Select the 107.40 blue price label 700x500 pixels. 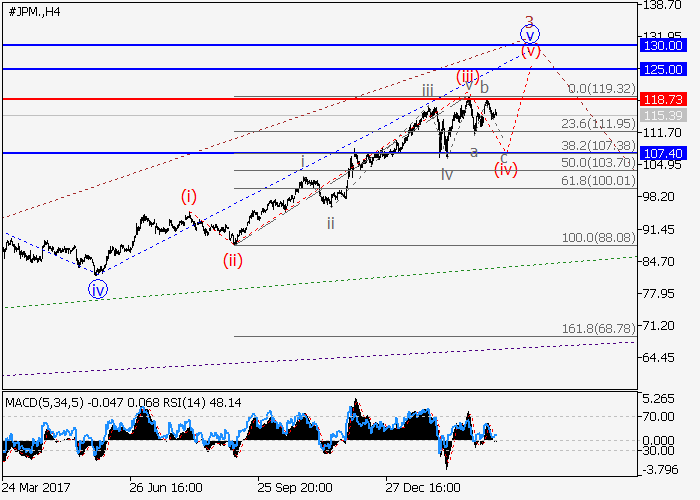[663, 153]
